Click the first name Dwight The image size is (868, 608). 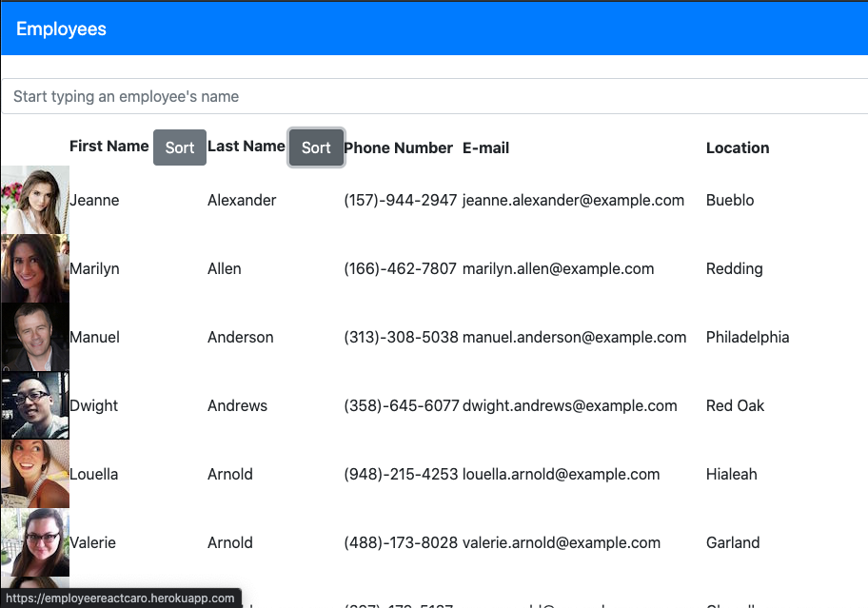[93, 406]
